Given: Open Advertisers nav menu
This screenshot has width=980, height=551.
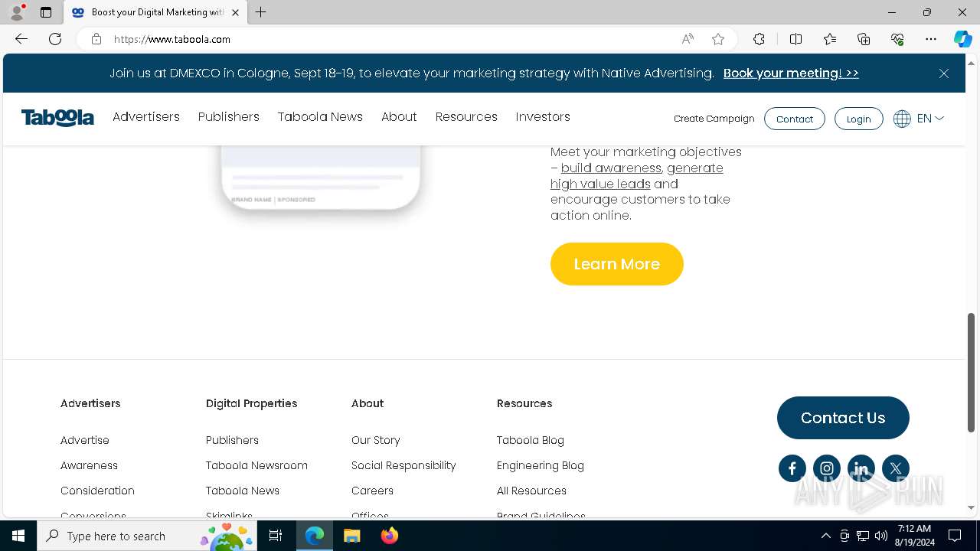Looking at the screenshot, I should [x=146, y=117].
